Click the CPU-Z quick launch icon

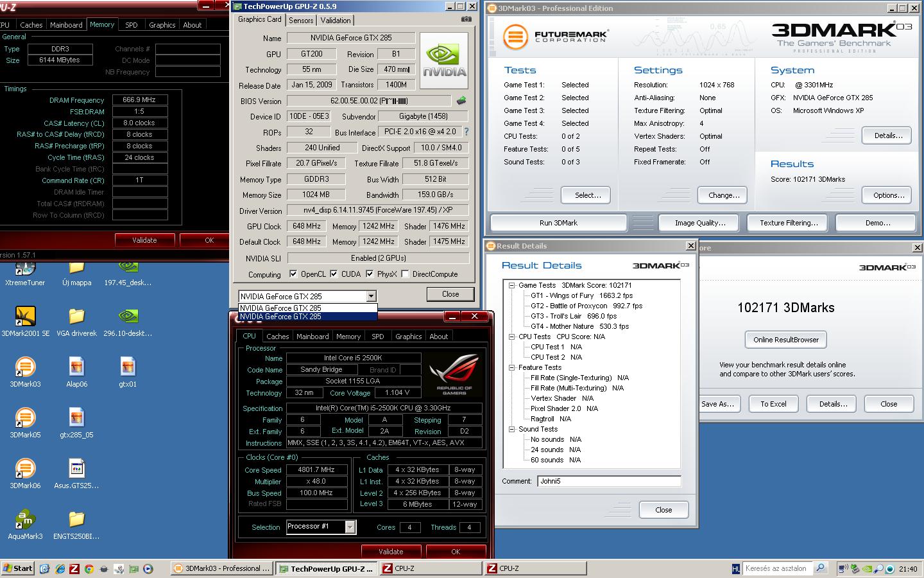74,568
